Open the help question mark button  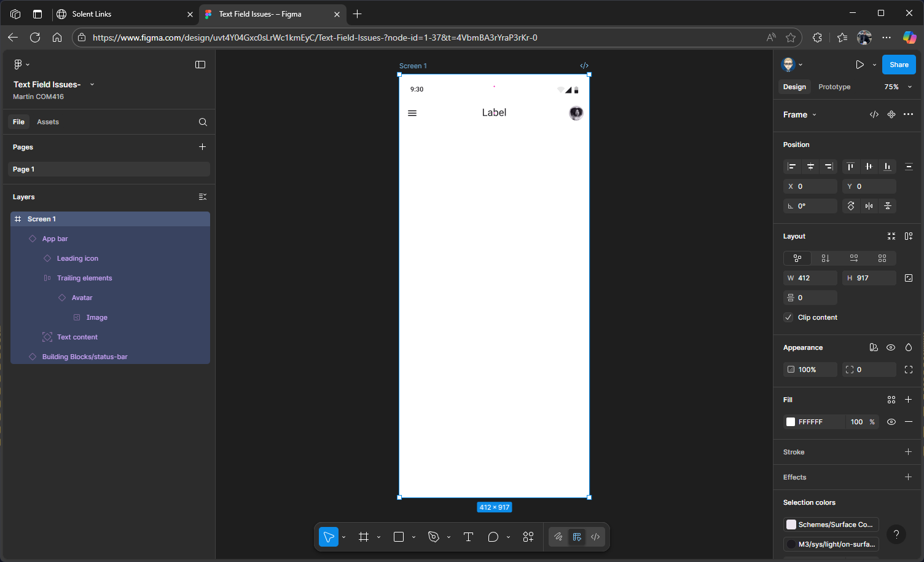896,534
